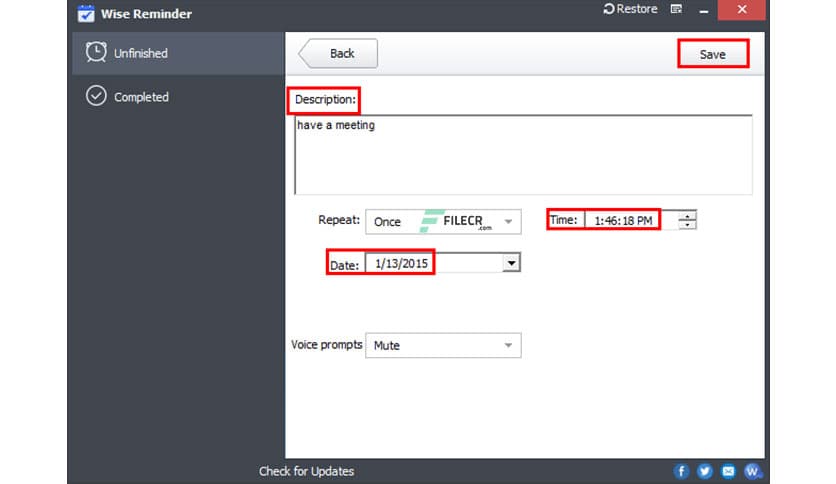Decrease time with the down spinner arrow
Image resolution: width=836 pixels, height=484 pixels.
(x=687, y=225)
